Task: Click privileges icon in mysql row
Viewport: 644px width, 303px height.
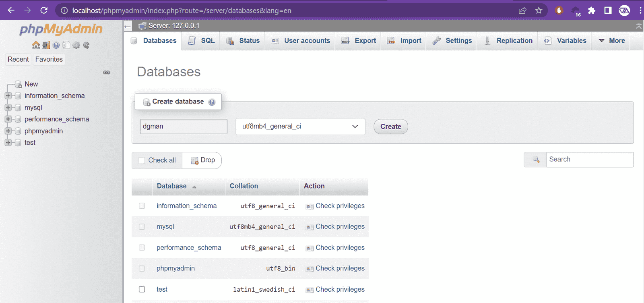Action: point(310,227)
